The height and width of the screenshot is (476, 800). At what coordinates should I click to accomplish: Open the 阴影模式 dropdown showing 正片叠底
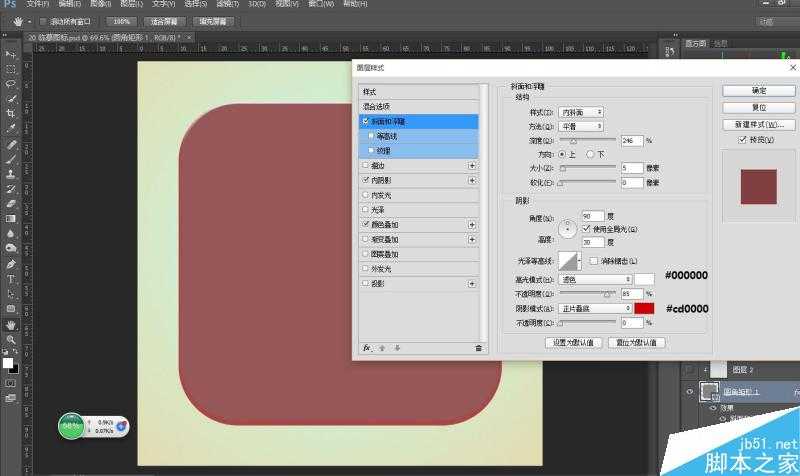pyautogui.click(x=595, y=309)
